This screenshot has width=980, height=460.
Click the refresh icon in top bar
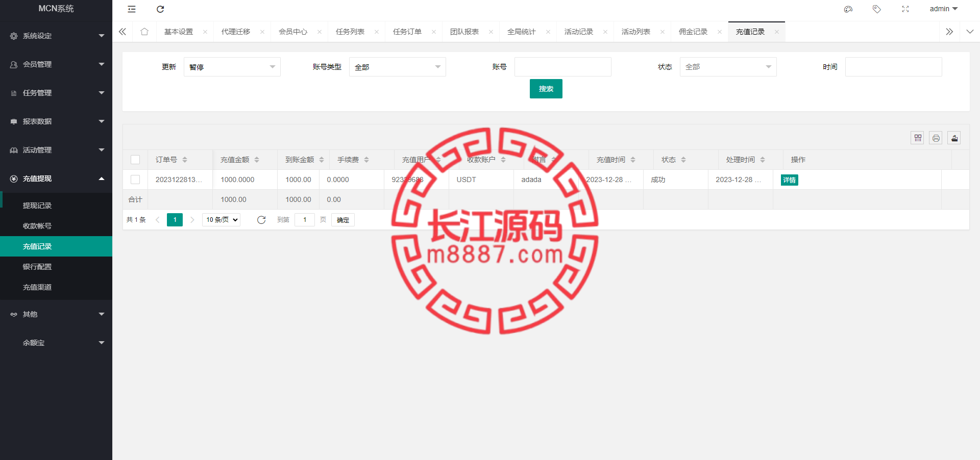click(x=160, y=9)
